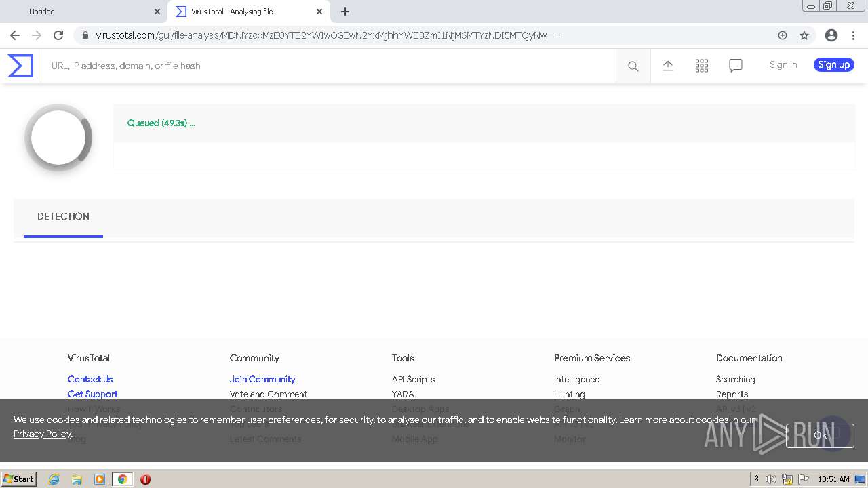Image resolution: width=868 pixels, height=488 pixels.
Task: Open the Hunting link
Action: point(569,394)
